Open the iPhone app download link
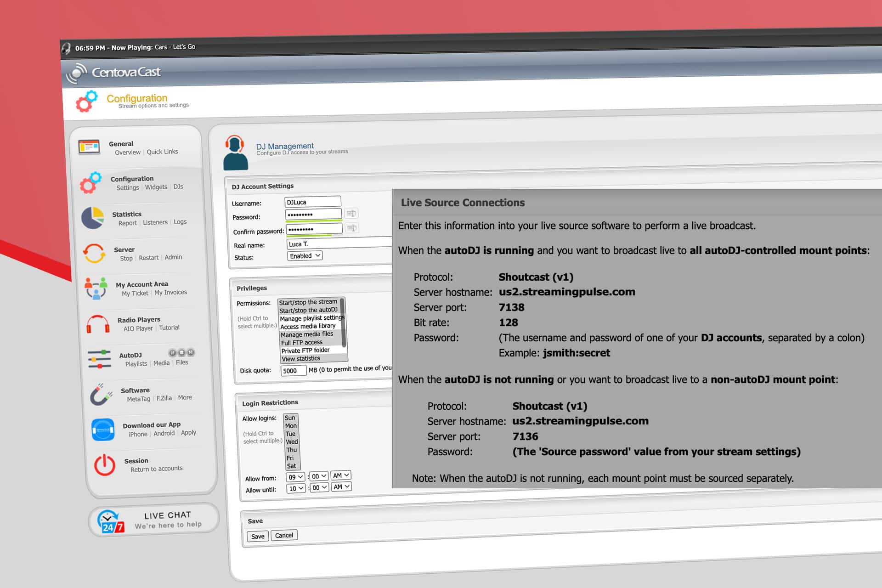882x588 pixels. 138,434
